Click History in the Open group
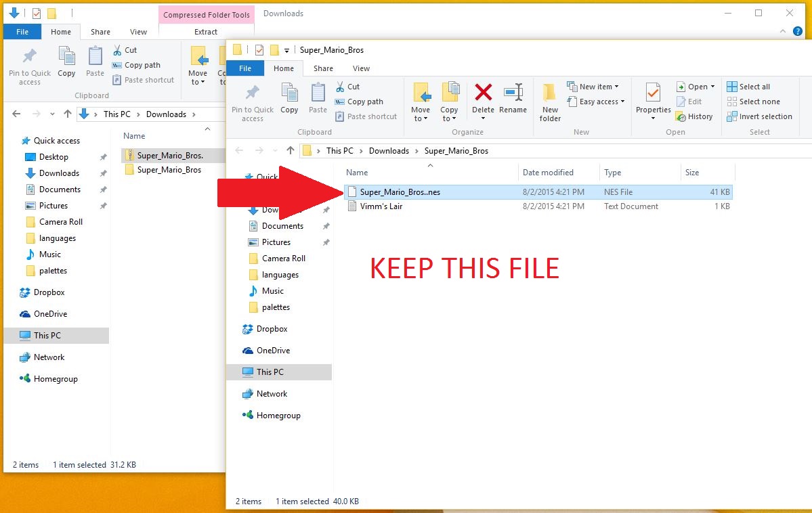Screen dimensions: 812x513 [x=694, y=116]
